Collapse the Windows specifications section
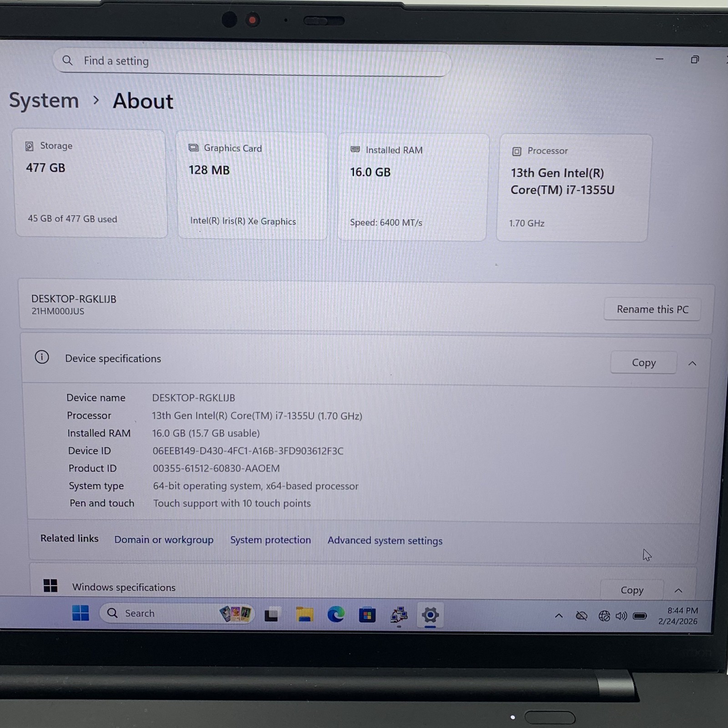Image resolution: width=728 pixels, height=728 pixels. pyautogui.click(x=678, y=591)
